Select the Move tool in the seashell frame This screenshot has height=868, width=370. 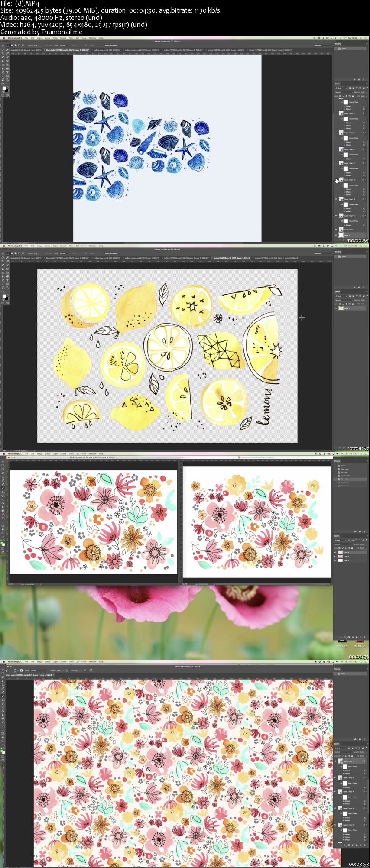coord(3,46)
